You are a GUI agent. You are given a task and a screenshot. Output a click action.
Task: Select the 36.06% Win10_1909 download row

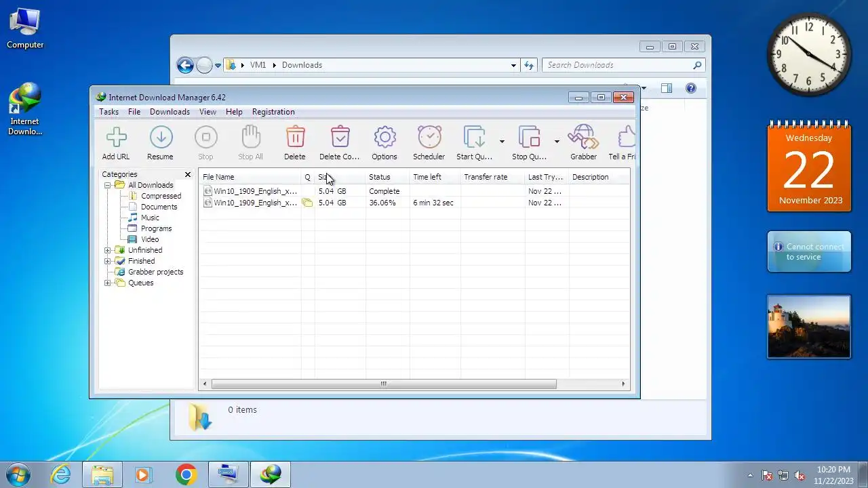(x=414, y=203)
